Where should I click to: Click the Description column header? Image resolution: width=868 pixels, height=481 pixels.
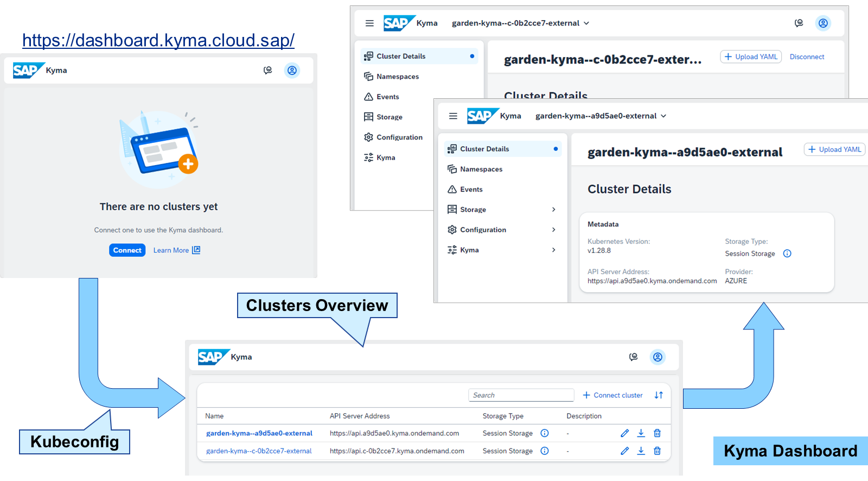click(x=584, y=416)
